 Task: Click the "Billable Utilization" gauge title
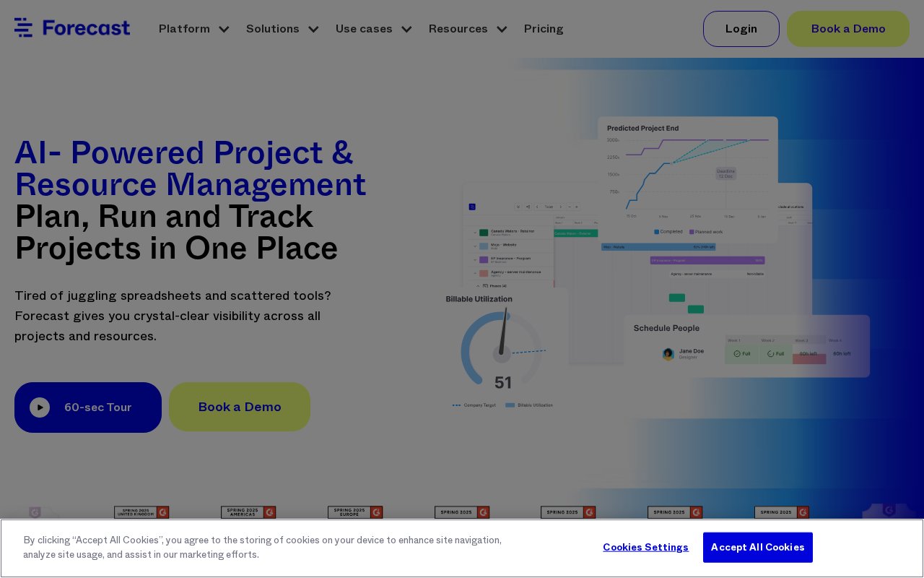pyautogui.click(x=479, y=299)
